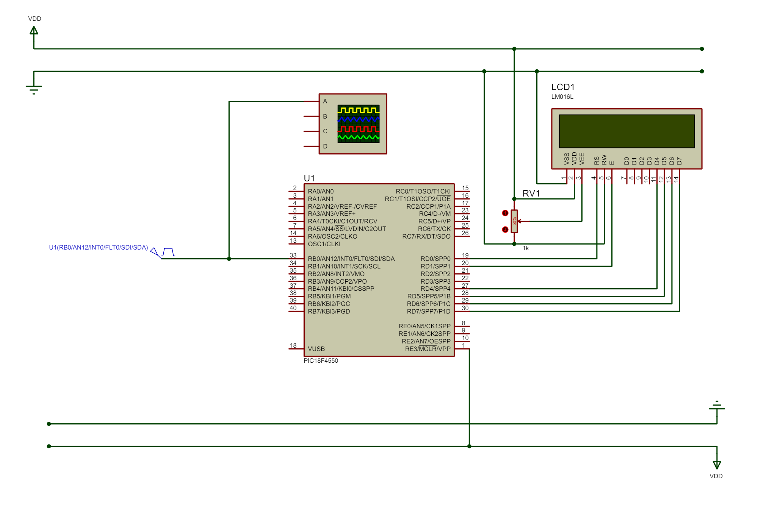The image size is (758, 532).
Task: Click the VDD label text at top-left
Action: (x=34, y=19)
